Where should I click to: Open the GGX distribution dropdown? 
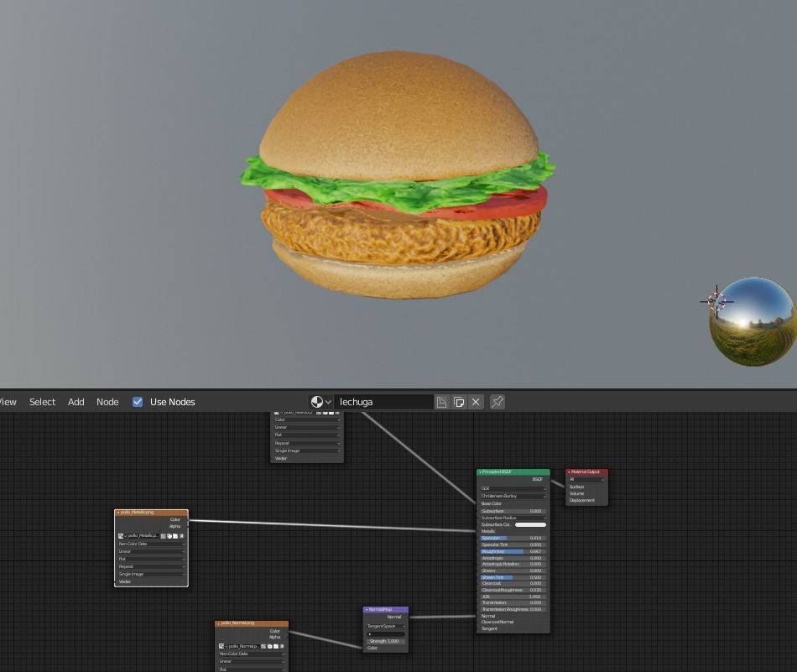tap(513, 488)
